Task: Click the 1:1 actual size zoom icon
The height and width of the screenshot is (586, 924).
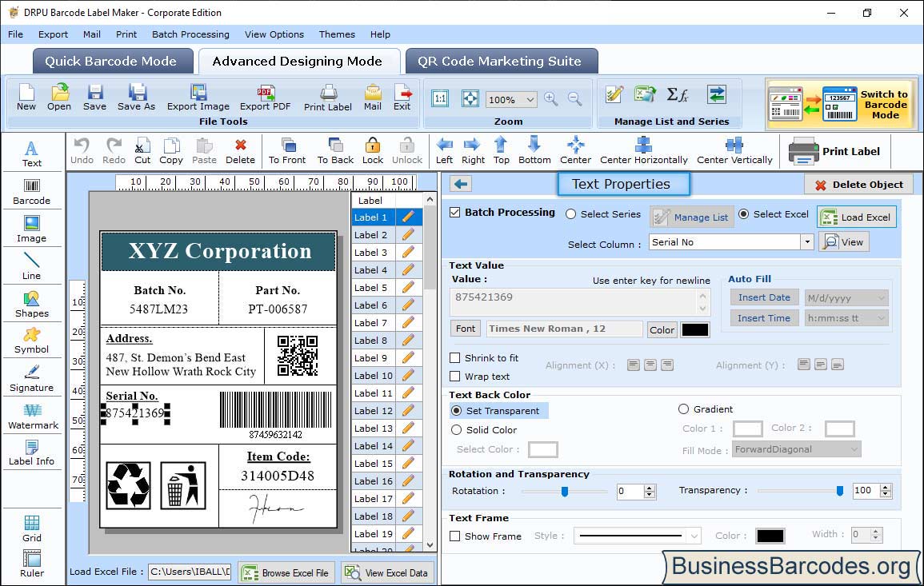Action: pos(440,98)
